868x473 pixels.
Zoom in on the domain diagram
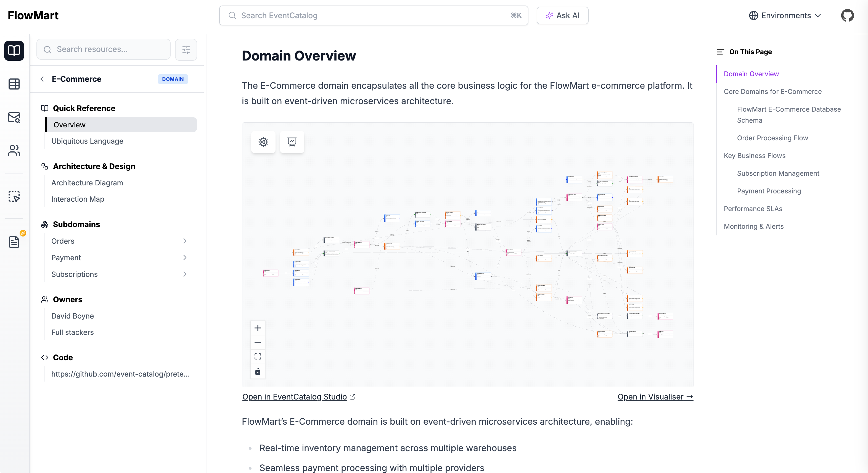tap(258, 328)
